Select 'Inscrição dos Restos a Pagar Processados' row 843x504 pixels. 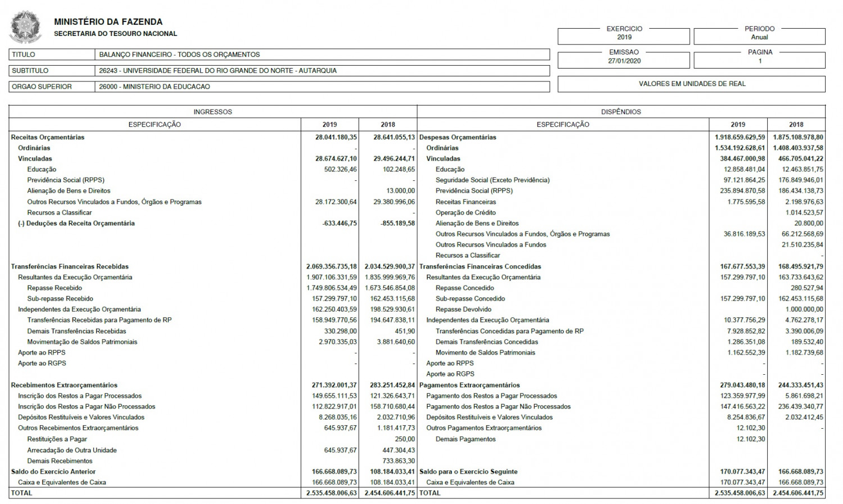(x=80, y=396)
